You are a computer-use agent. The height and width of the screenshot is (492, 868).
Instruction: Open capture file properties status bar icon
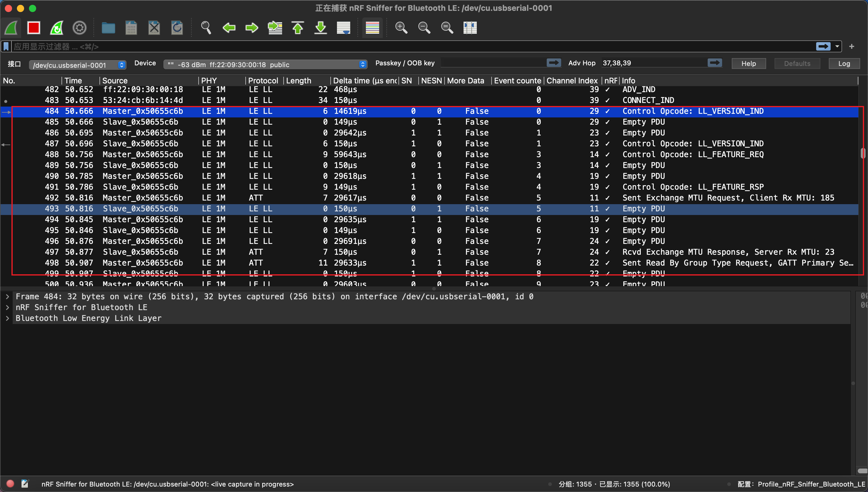(25, 484)
